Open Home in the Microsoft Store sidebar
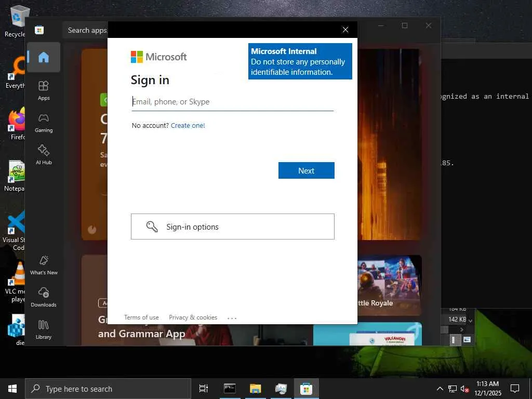 coord(44,57)
